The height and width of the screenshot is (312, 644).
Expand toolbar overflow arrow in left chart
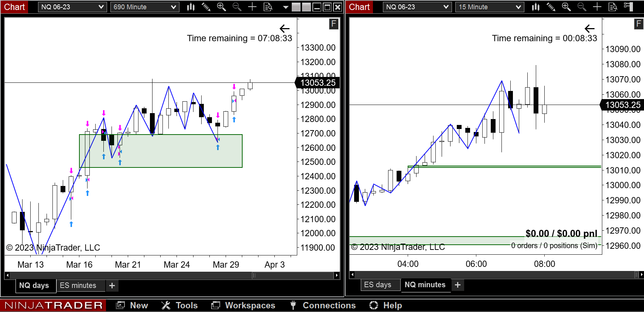tap(285, 7)
